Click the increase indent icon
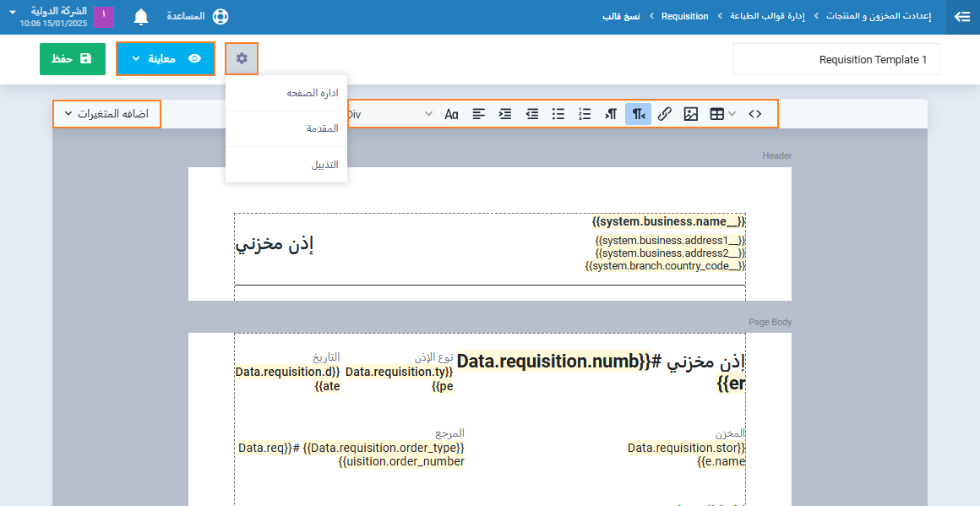Image resolution: width=980 pixels, height=506 pixels. point(505,114)
